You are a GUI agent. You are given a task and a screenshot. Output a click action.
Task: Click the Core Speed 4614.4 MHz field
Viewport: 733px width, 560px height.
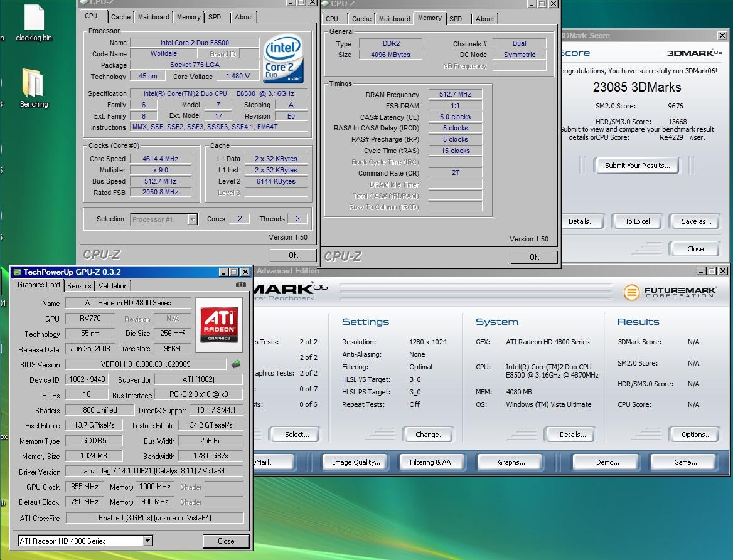coord(161,159)
